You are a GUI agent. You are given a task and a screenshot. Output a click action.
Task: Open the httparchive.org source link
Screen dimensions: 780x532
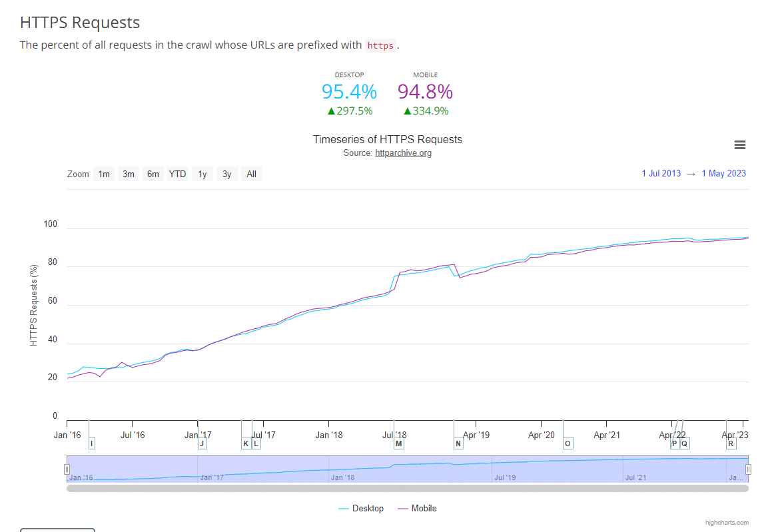coord(403,153)
